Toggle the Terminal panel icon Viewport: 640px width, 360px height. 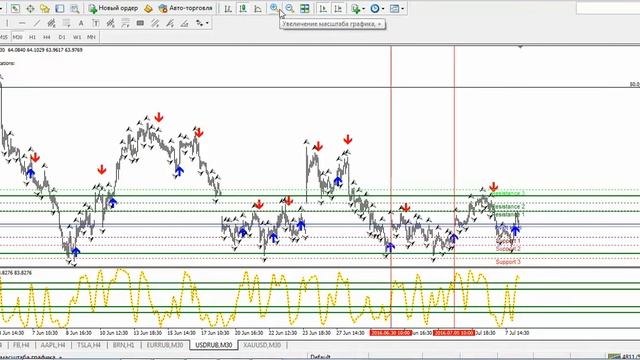pyautogui.click(x=60, y=8)
